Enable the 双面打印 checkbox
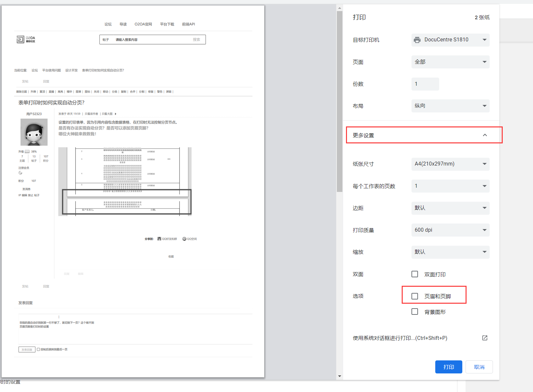 click(x=415, y=274)
